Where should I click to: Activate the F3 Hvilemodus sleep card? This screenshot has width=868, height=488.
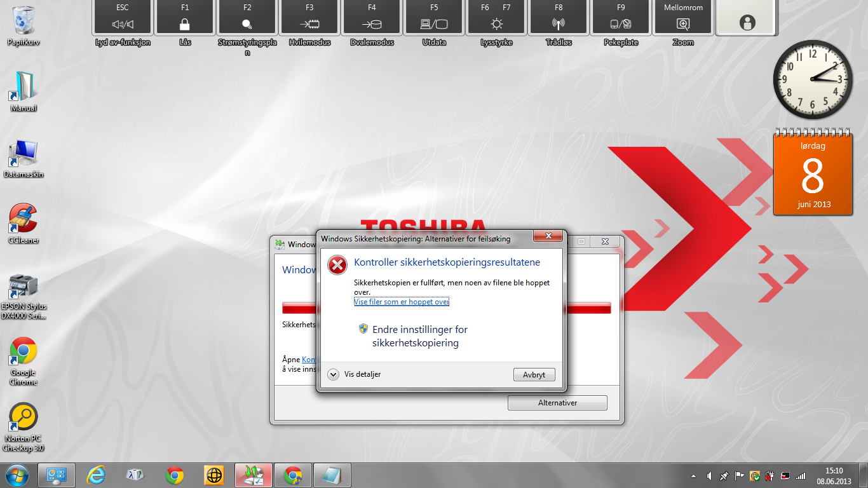point(309,18)
